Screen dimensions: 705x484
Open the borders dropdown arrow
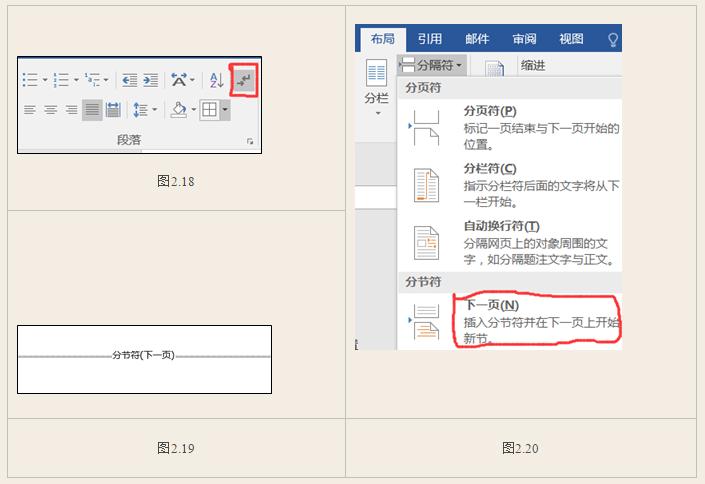pyautogui.click(x=225, y=109)
